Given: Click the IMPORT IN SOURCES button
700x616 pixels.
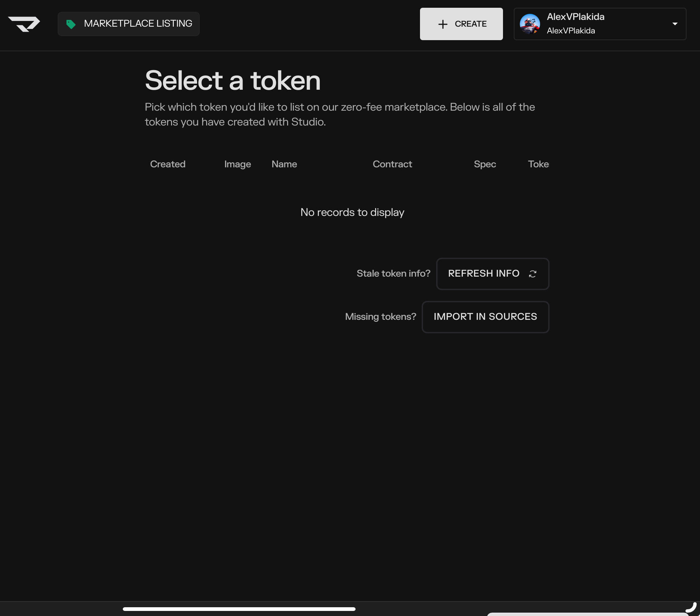Looking at the screenshot, I should [x=485, y=317].
